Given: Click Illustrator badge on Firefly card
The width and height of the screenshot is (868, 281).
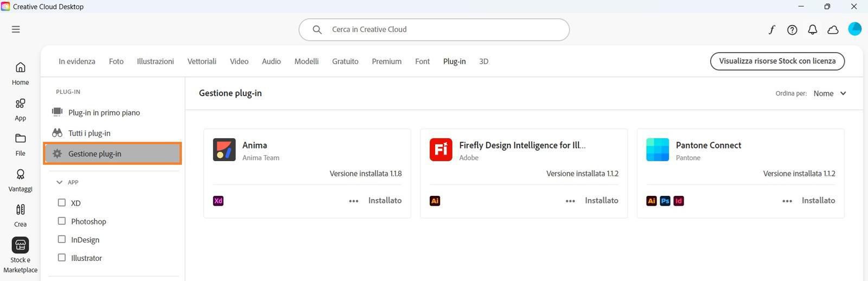Looking at the screenshot, I should [435, 201].
